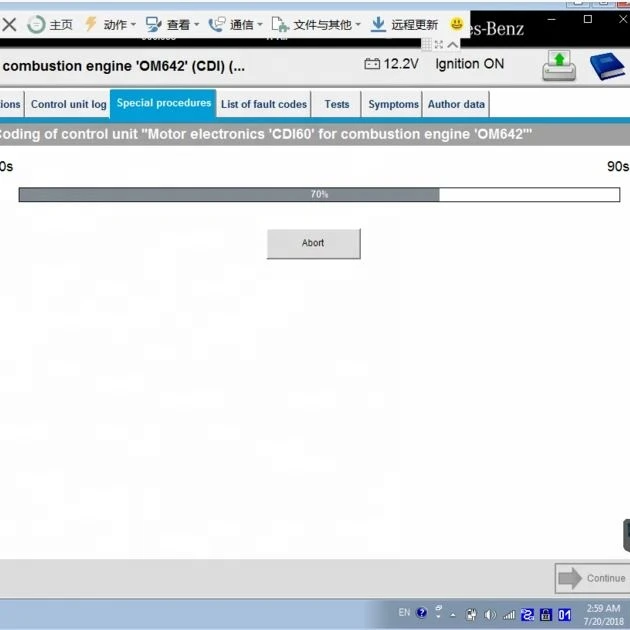Click the speaker volume tray icon

(x=490, y=614)
